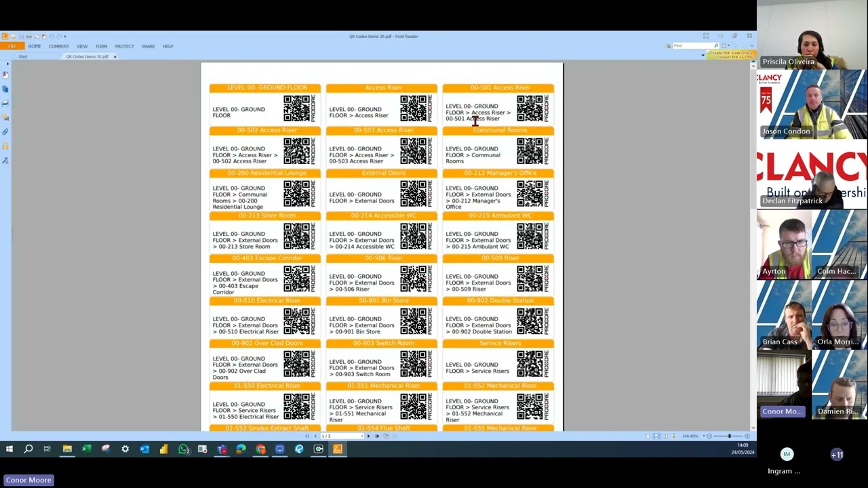868x488 pixels.
Task: Open the Pages thumbnails panel in sidebar
Action: point(5,89)
